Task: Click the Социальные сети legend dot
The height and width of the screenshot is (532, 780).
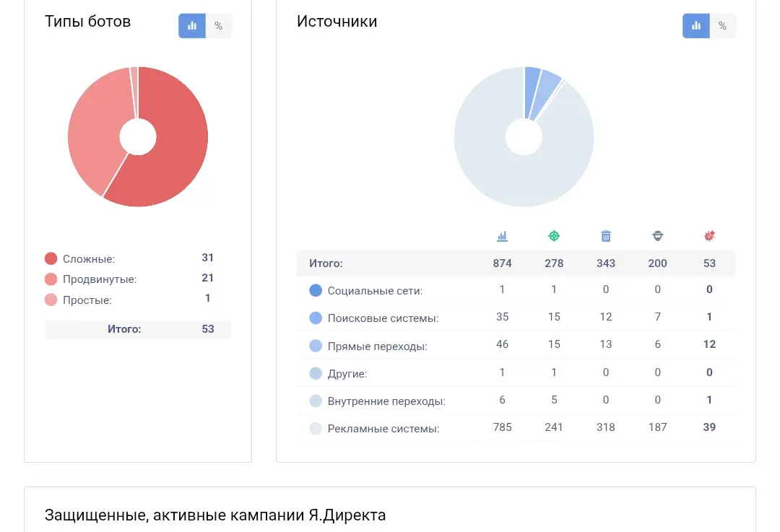Action: (x=316, y=290)
